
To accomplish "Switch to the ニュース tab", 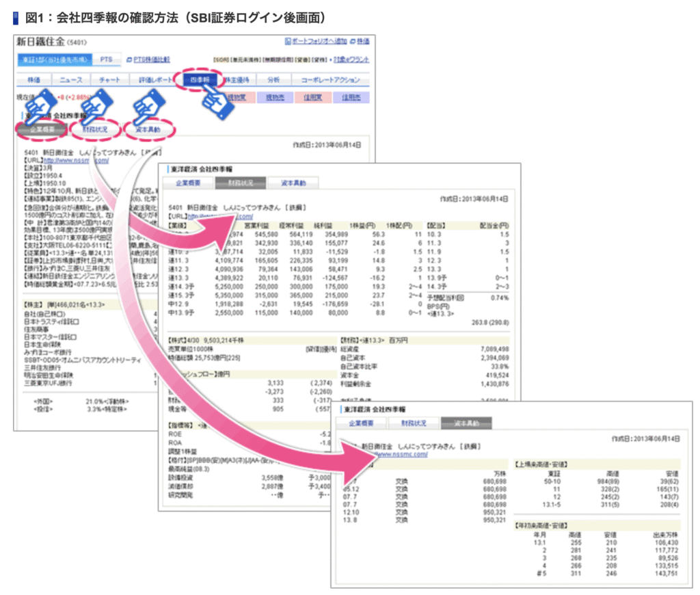I will [71, 80].
